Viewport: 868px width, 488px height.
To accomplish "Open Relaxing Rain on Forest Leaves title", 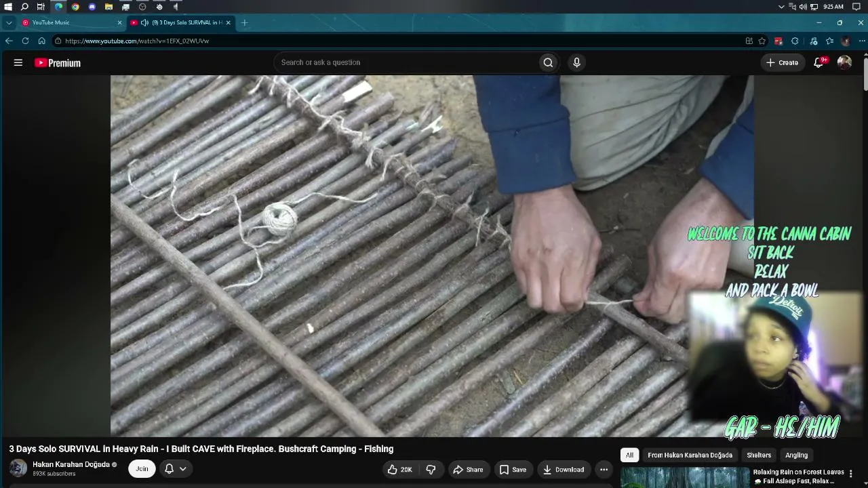I will click(x=798, y=476).
